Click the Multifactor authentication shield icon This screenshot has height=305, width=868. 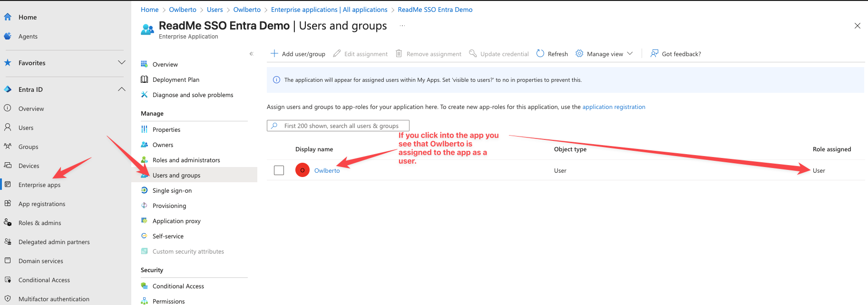click(x=8, y=299)
